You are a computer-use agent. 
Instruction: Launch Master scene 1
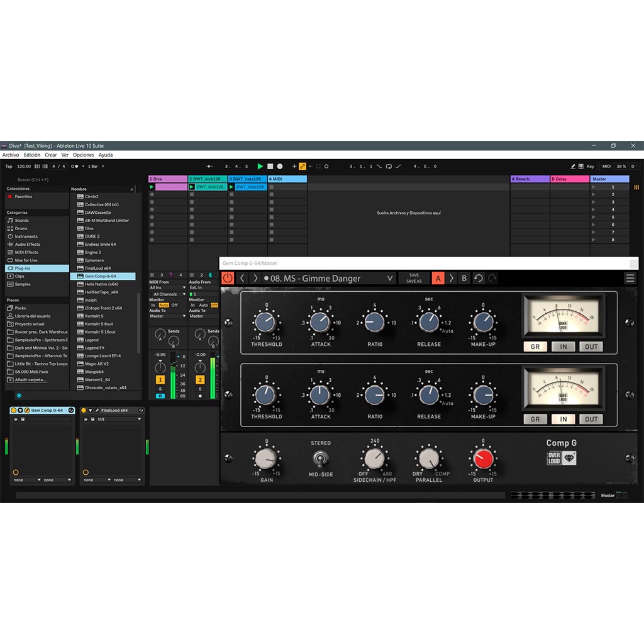click(594, 187)
